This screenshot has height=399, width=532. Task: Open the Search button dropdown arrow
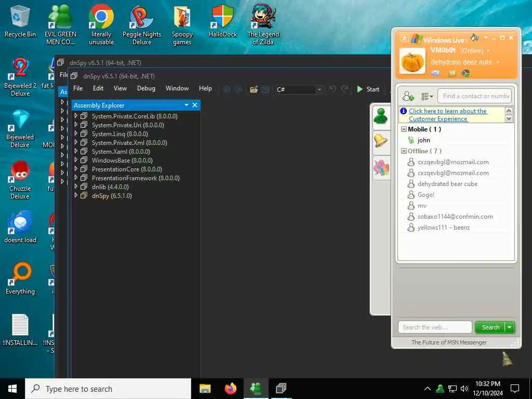[510, 327]
